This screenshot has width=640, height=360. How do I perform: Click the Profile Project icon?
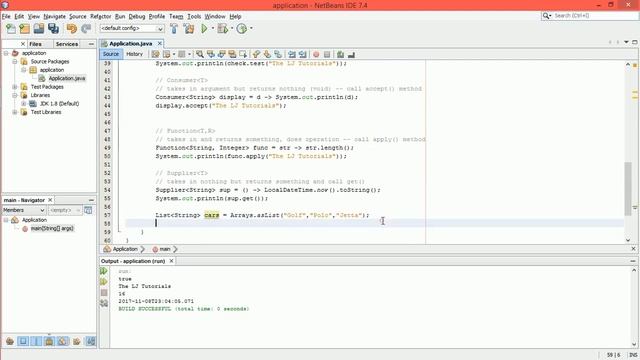tap(242, 29)
